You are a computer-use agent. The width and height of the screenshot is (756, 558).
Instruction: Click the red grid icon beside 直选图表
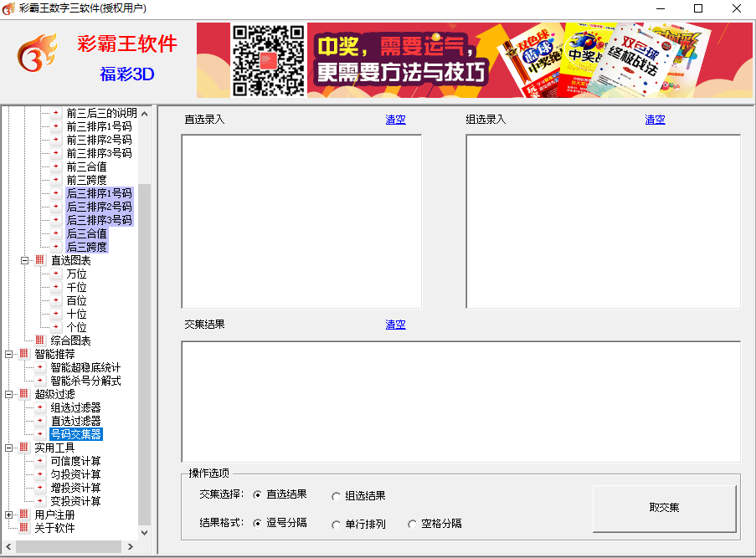pyautogui.click(x=40, y=260)
